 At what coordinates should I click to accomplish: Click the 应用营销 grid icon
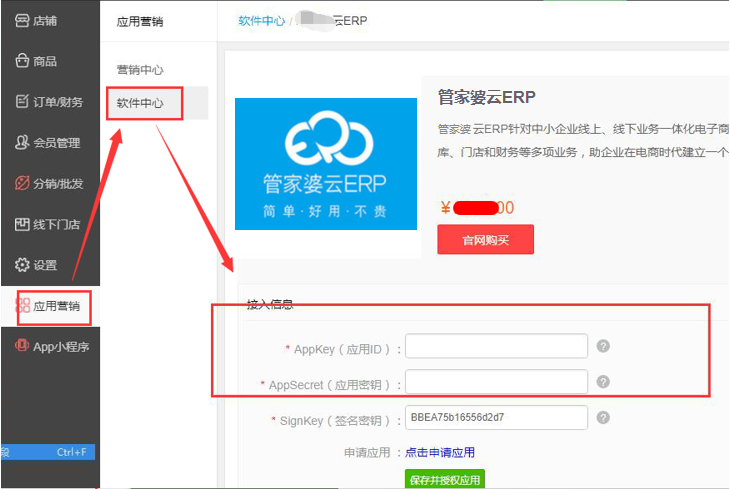(23, 306)
